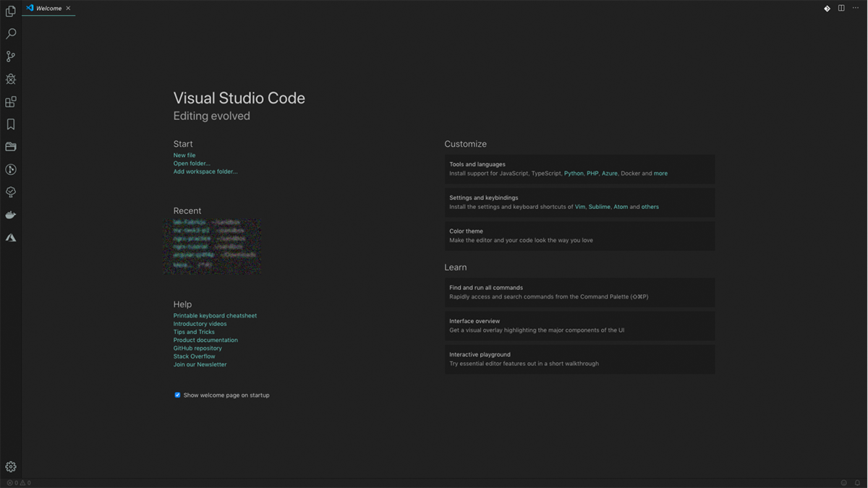The width and height of the screenshot is (868, 488).
Task: Open the Azure triangle icon
Action: (x=11, y=237)
